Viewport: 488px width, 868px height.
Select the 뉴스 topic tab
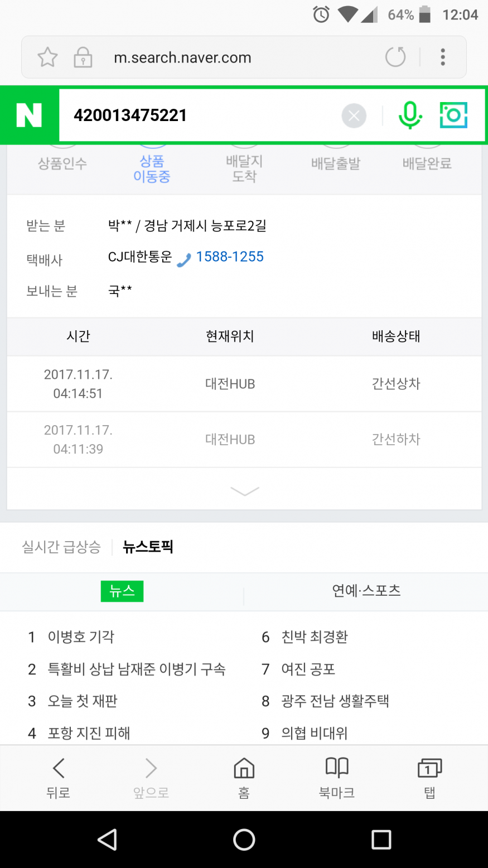(x=122, y=591)
